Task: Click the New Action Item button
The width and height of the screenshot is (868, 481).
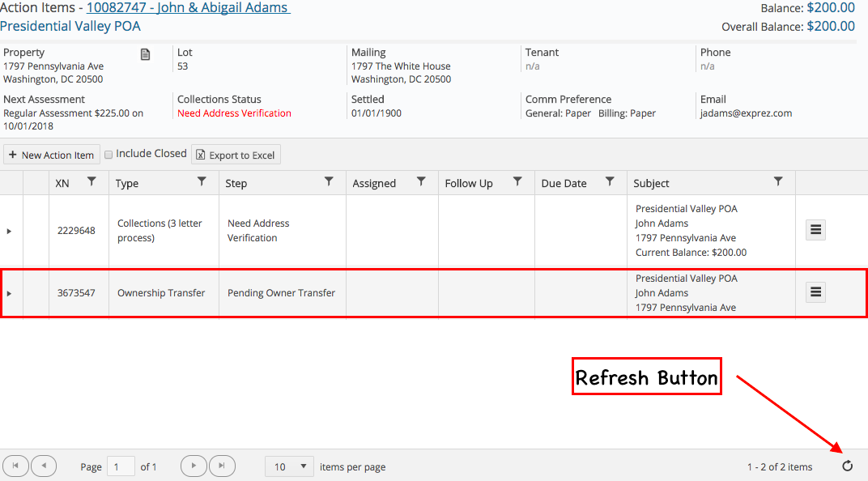Action: [x=51, y=154]
